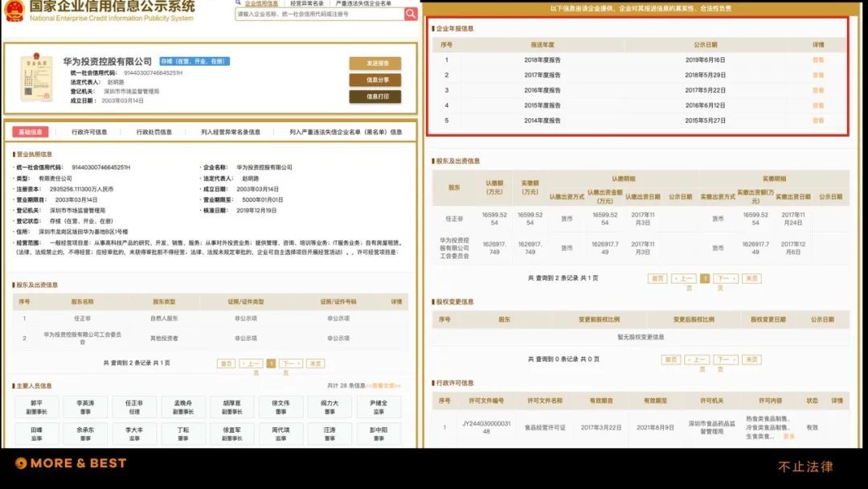Open the 任正非 经理 personnel card
Viewport: 868px width, 489px height.
134,407
